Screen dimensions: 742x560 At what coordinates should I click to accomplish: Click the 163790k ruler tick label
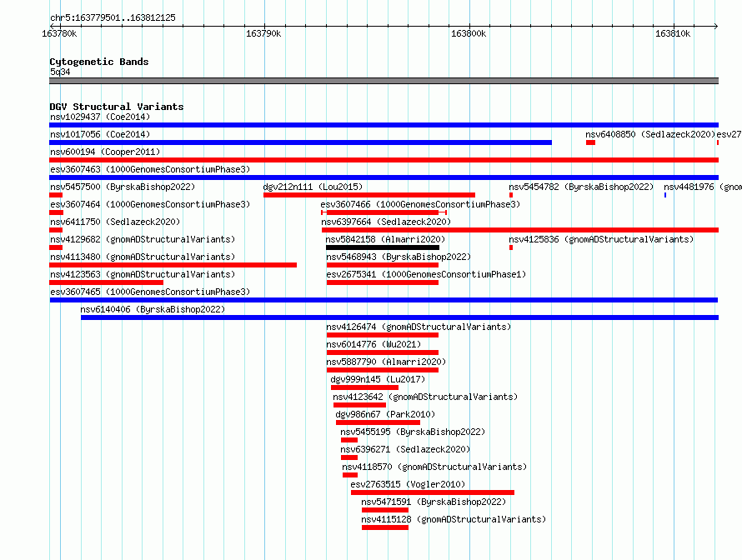263,33
